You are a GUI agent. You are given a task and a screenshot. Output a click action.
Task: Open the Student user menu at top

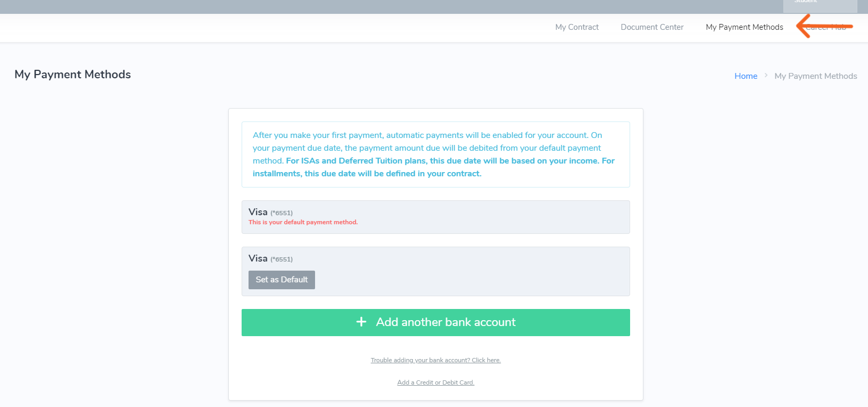[820, 4]
